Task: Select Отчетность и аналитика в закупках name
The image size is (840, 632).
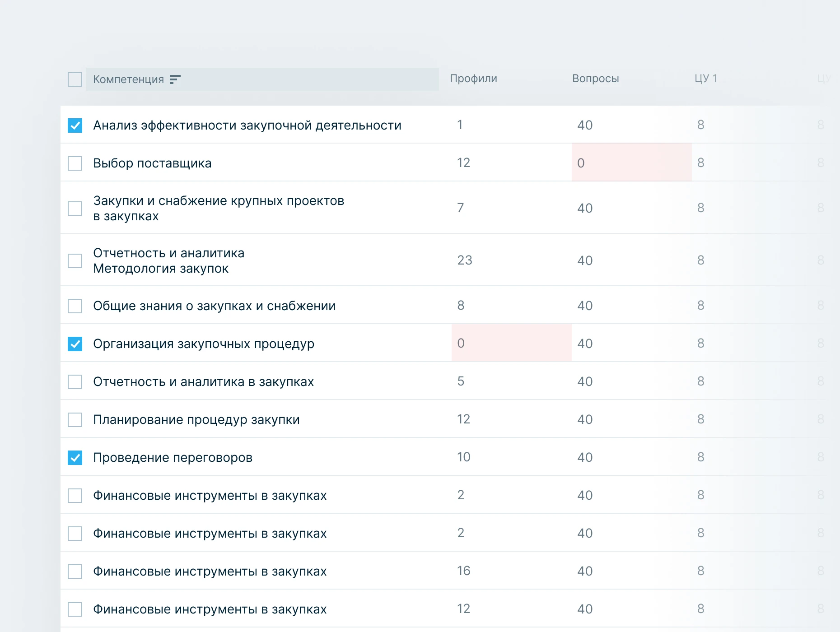Action: [203, 382]
